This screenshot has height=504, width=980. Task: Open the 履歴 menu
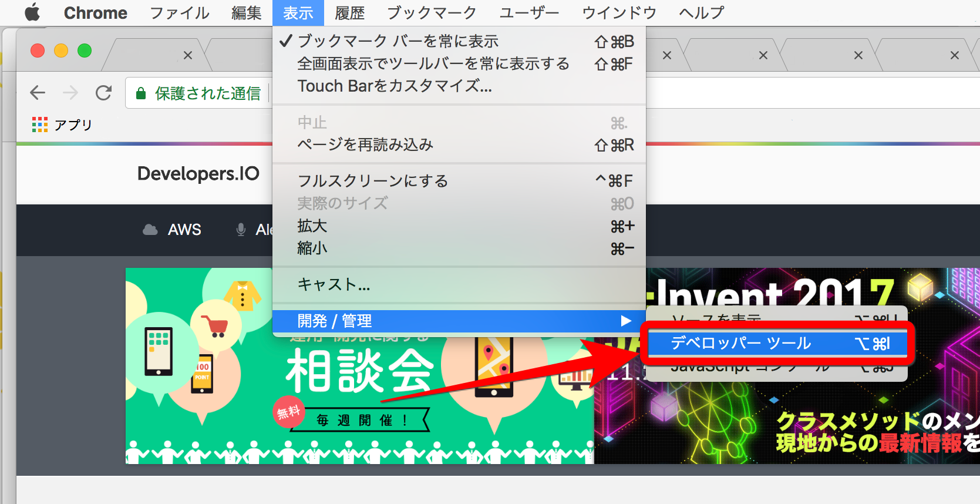click(x=349, y=13)
